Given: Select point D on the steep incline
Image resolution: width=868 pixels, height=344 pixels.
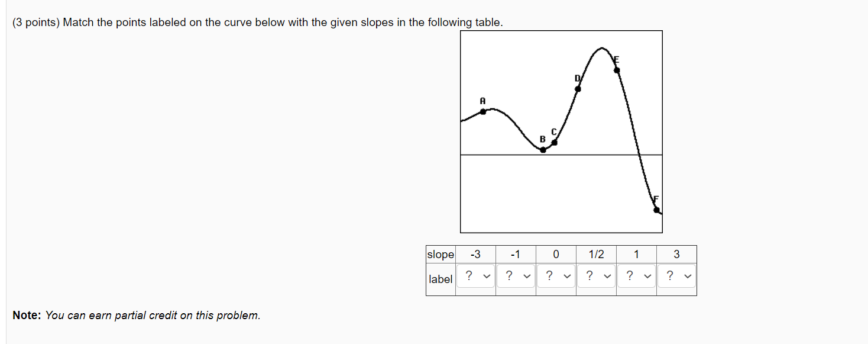Looking at the screenshot, I should 578,89.
